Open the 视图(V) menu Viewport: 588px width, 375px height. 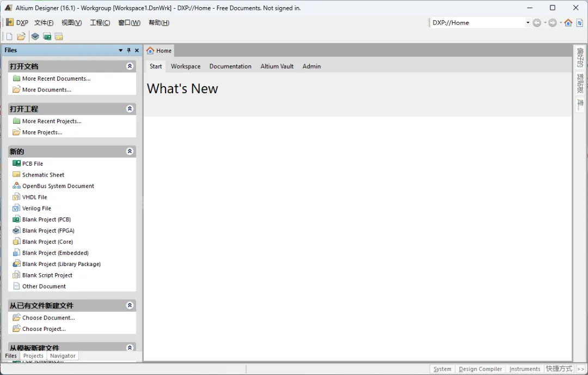point(72,22)
